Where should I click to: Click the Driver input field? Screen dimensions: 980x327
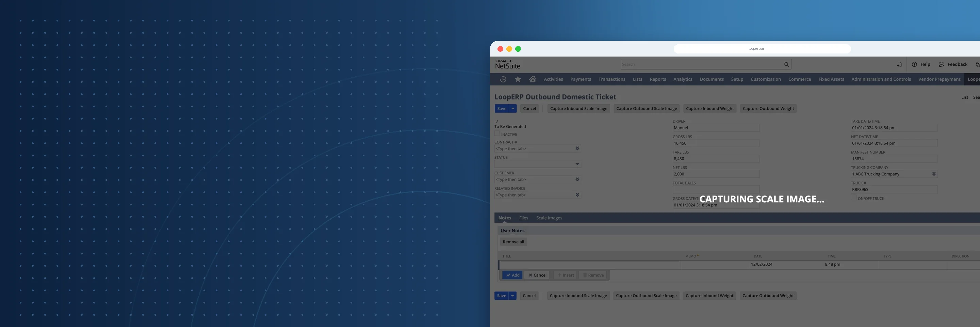point(716,128)
